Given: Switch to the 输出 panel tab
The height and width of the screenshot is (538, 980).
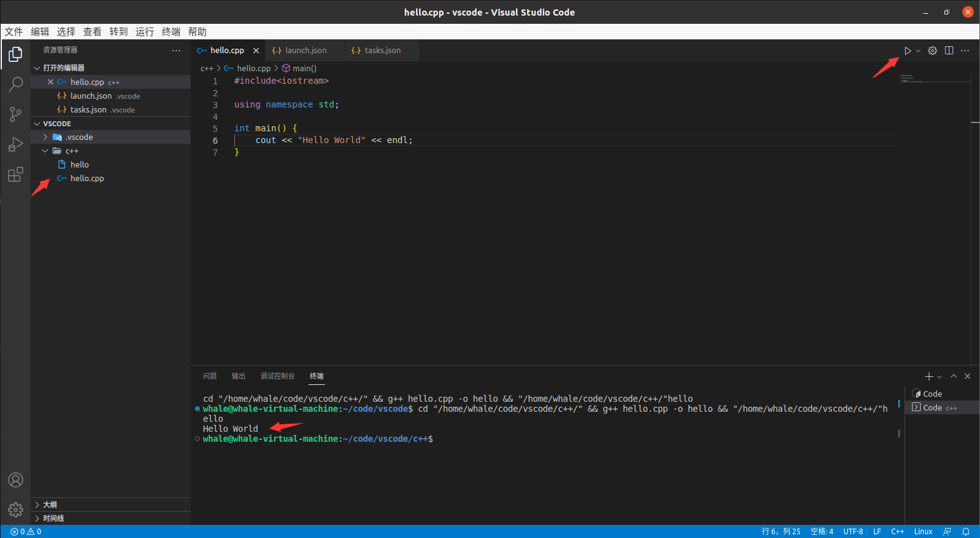Looking at the screenshot, I should click(239, 376).
